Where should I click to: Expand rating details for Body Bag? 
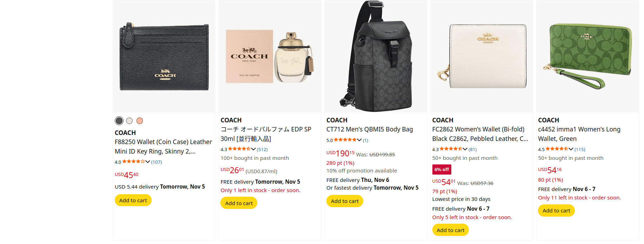(x=359, y=140)
